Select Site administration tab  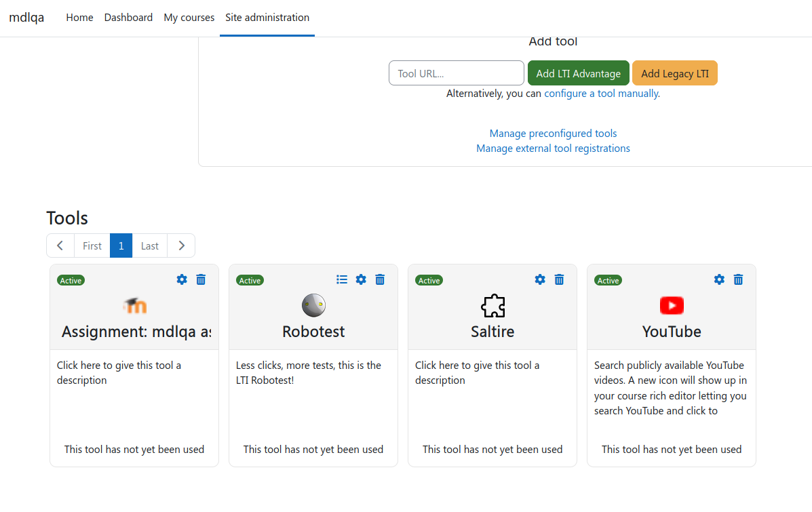267,18
